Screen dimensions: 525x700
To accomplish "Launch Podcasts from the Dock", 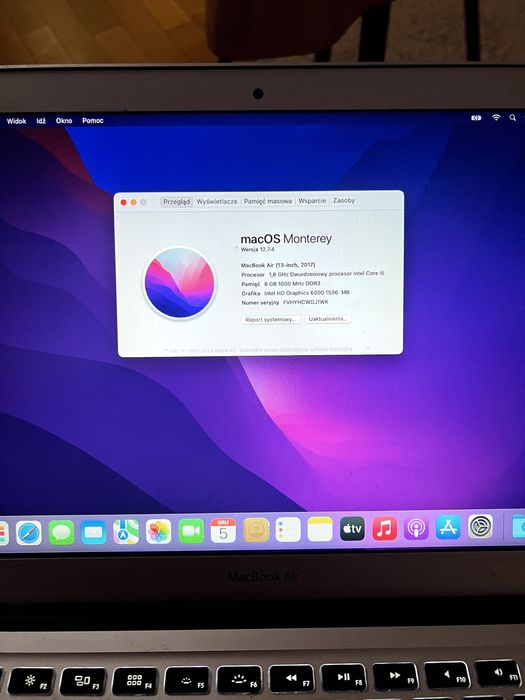I will point(417,528).
